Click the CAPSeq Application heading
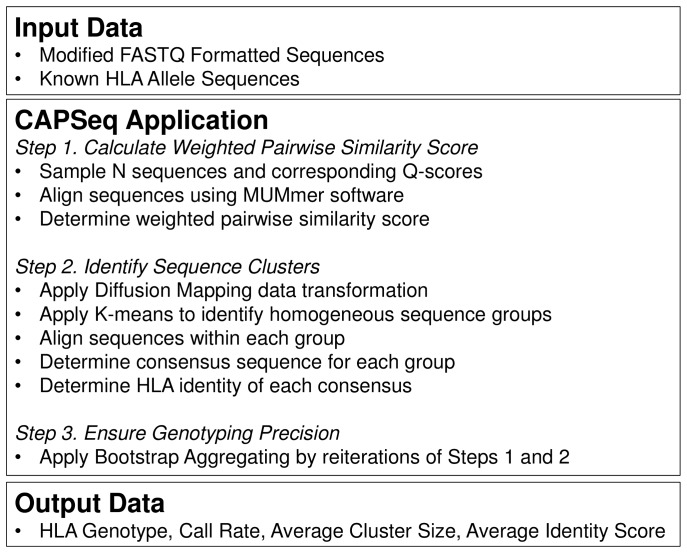Image resolution: width=687 pixels, height=553 pixels. (141, 120)
